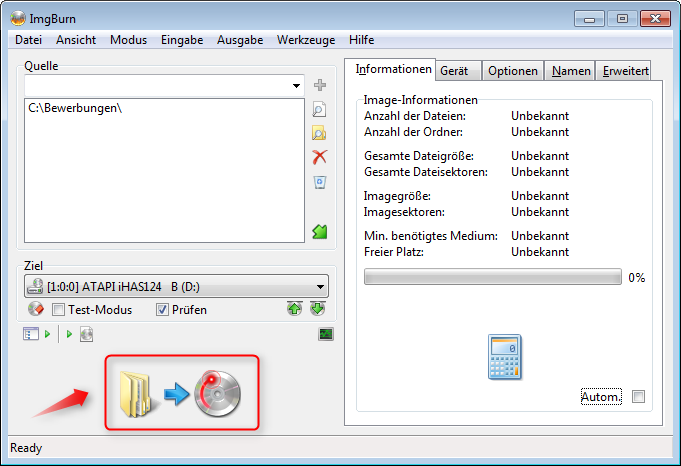The width and height of the screenshot is (681, 466).
Task: Click the calculator icon to calculate image size
Action: 503,357
